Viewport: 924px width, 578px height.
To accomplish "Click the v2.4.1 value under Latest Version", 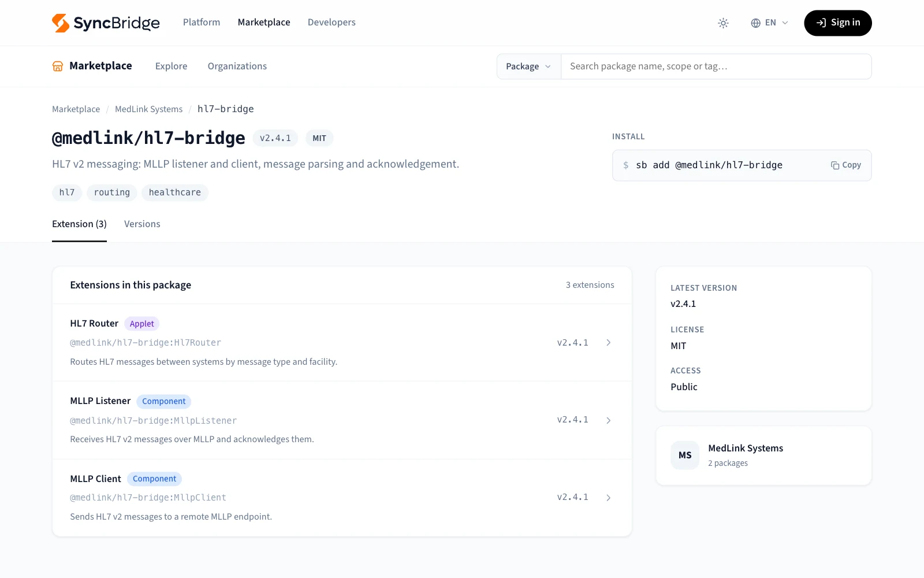I will tap(683, 304).
